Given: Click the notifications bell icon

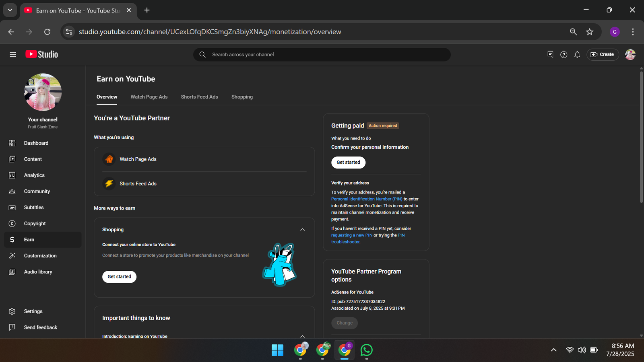Looking at the screenshot, I should point(577,54).
